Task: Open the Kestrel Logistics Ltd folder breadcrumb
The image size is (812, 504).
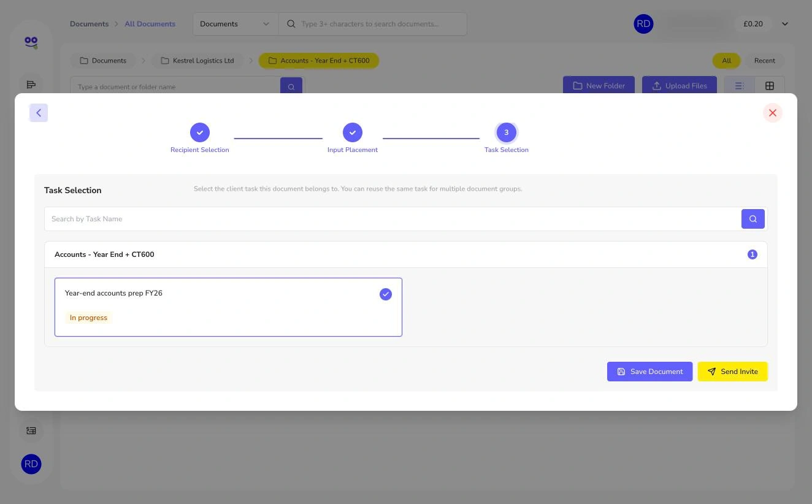Action: [197, 61]
